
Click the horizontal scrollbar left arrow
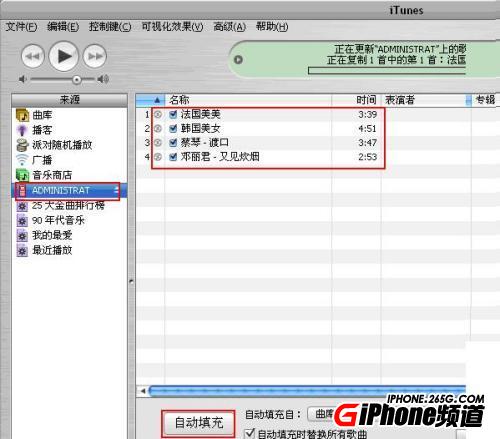tap(143, 391)
